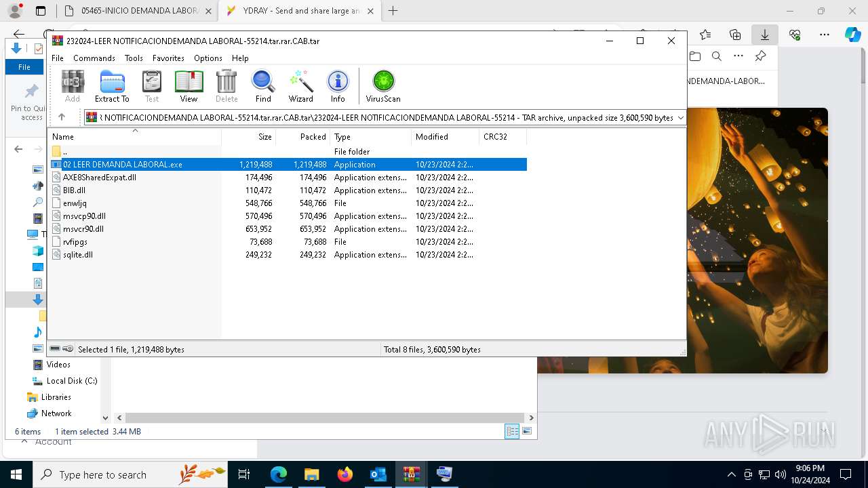Open the volume control in system tray
This screenshot has height=488, width=868.
tap(780, 474)
